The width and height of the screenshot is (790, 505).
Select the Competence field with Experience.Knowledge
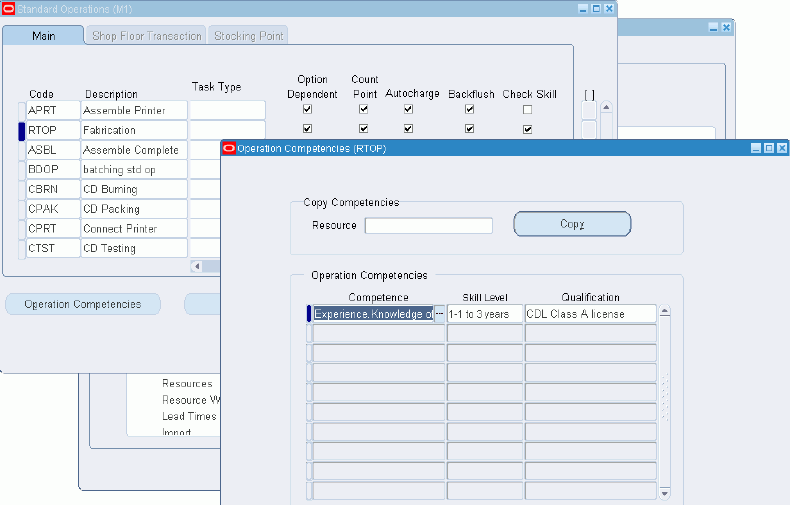click(x=373, y=313)
